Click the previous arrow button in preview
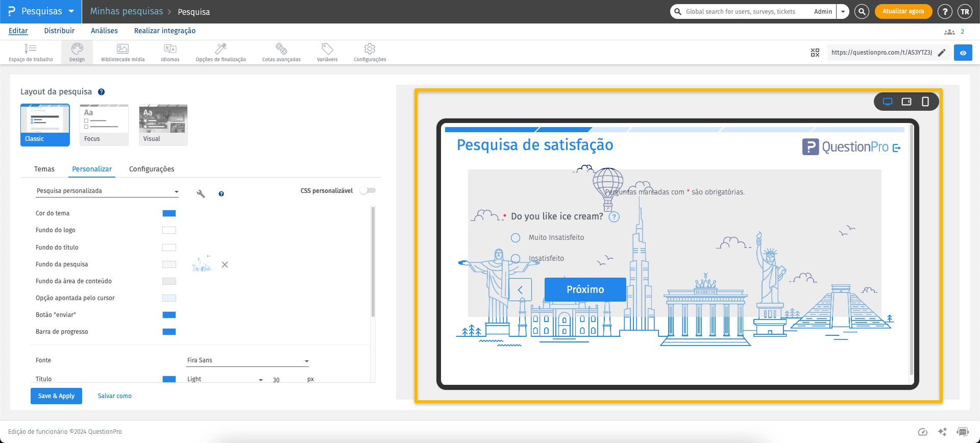This screenshot has height=443, width=980. 520,290
